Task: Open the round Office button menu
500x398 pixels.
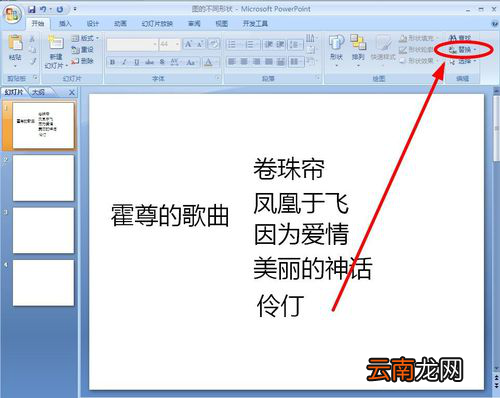Action: point(13,14)
